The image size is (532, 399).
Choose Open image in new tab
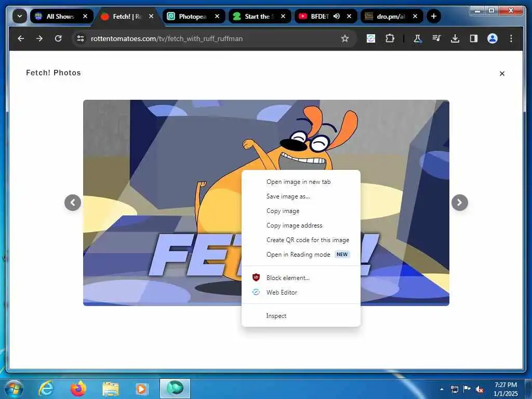click(301, 182)
